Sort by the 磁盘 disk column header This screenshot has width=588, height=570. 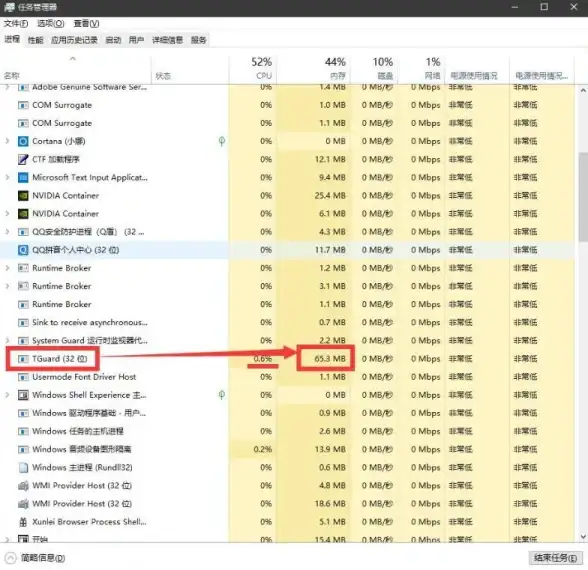pos(374,69)
